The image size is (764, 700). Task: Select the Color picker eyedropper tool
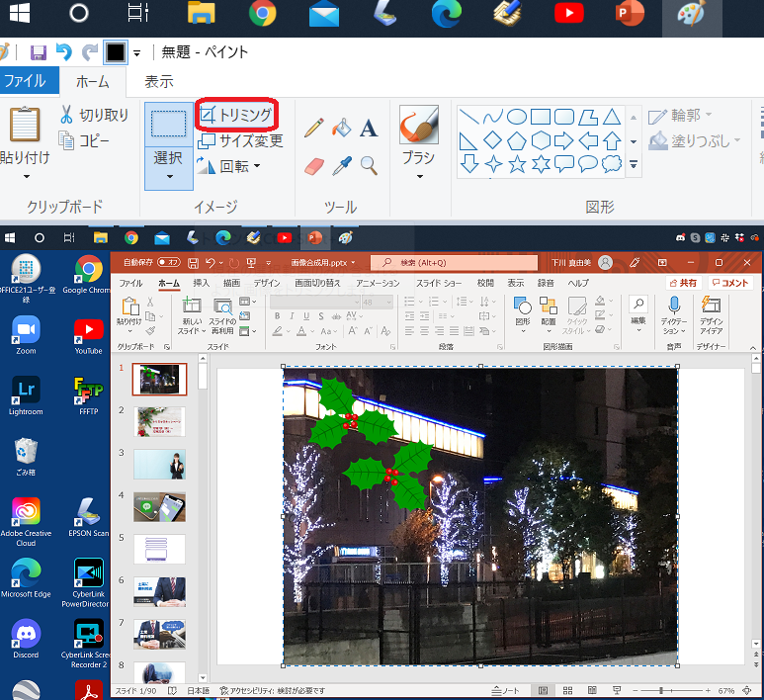click(x=341, y=165)
